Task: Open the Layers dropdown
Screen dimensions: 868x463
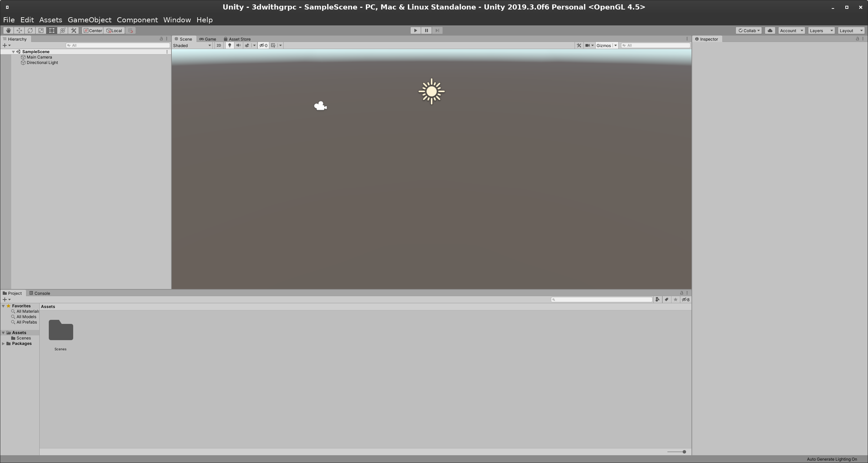Action: tap(821, 30)
